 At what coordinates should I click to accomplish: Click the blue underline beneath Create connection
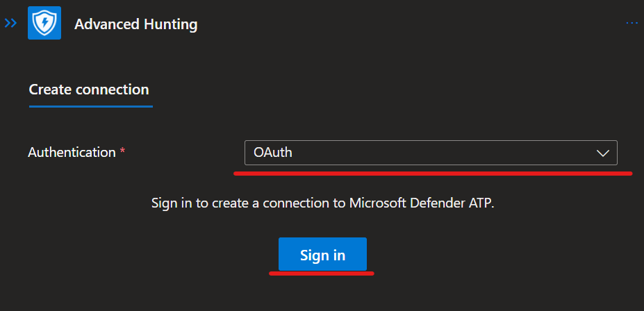point(90,106)
